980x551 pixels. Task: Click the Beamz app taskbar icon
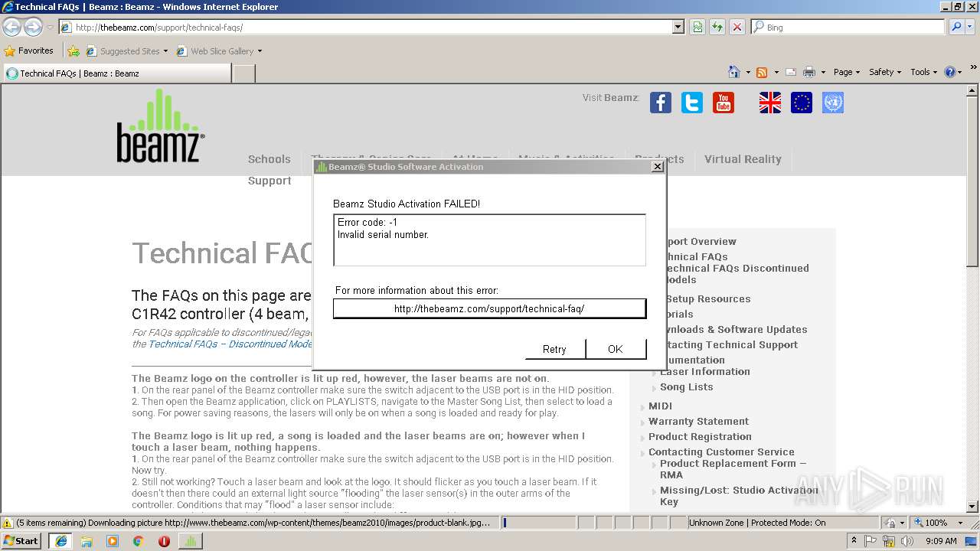click(190, 540)
